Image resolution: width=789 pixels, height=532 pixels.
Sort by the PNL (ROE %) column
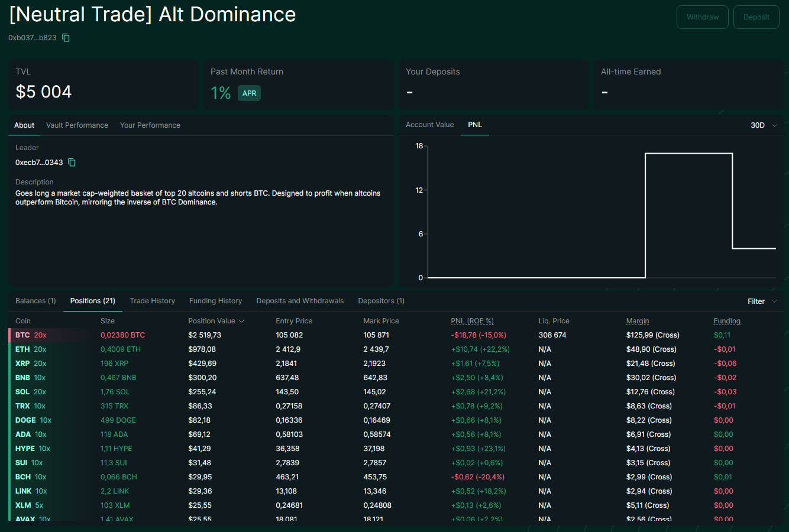472,321
